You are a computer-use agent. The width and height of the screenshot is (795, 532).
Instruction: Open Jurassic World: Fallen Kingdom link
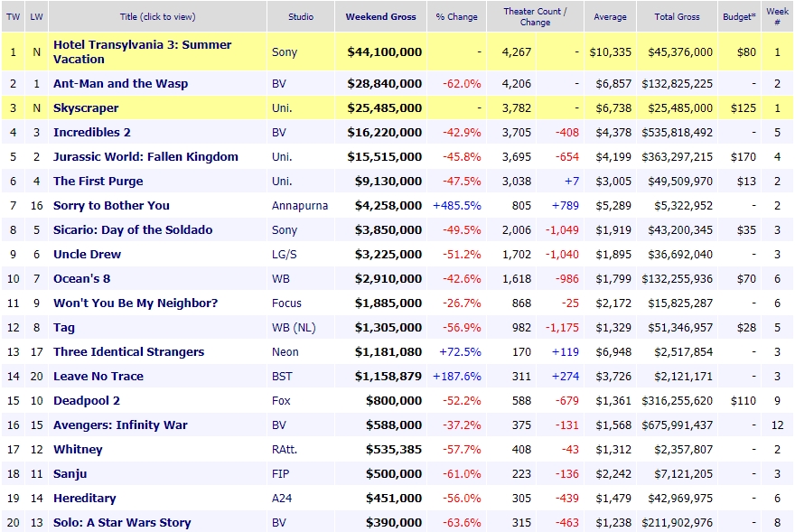pyautogui.click(x=145, y=156)
